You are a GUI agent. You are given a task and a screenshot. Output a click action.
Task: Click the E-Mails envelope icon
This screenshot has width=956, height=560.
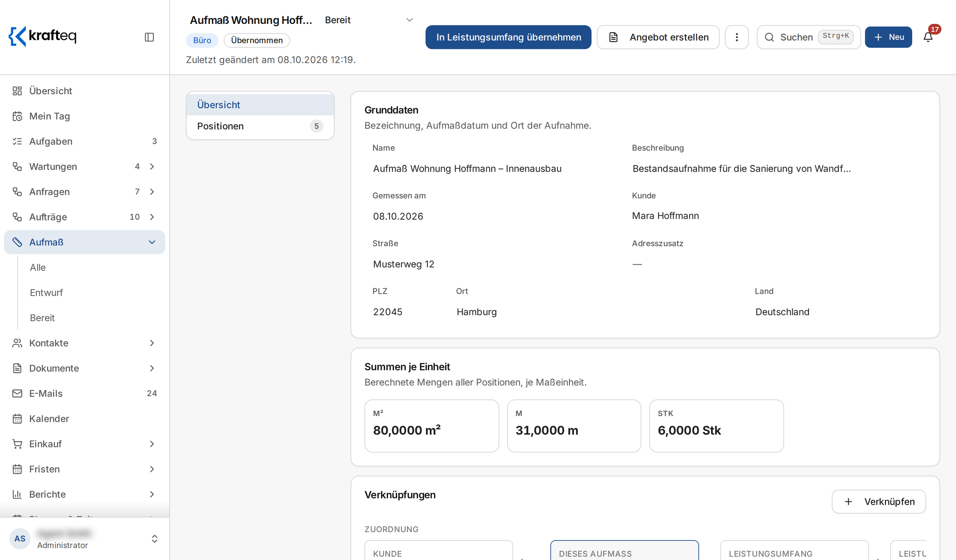tap(17, 393)
